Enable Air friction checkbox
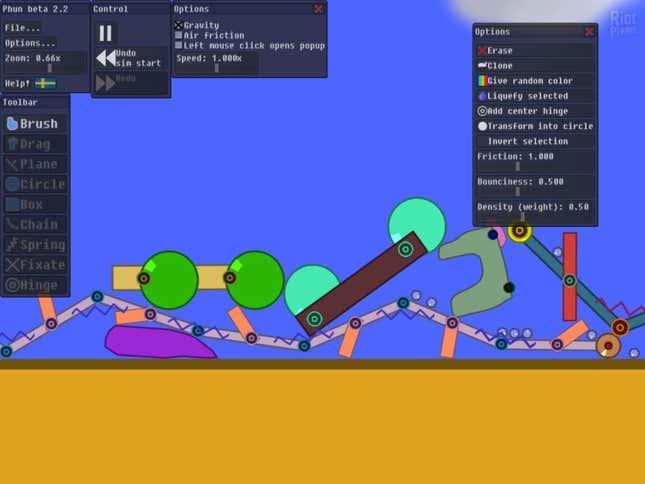Viewport: 645px width, 484px height. (179, 35)
